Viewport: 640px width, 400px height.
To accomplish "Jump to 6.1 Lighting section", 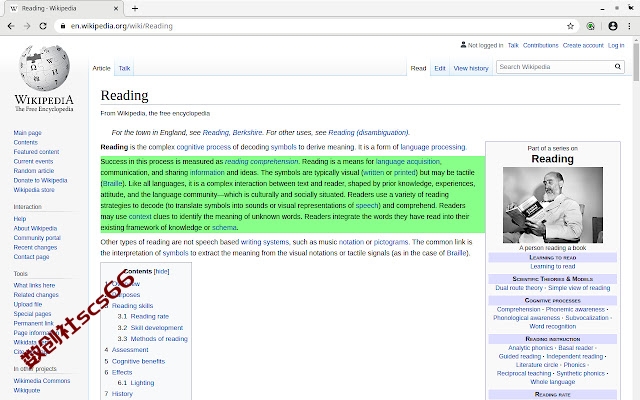I will (x=136, y=383).
